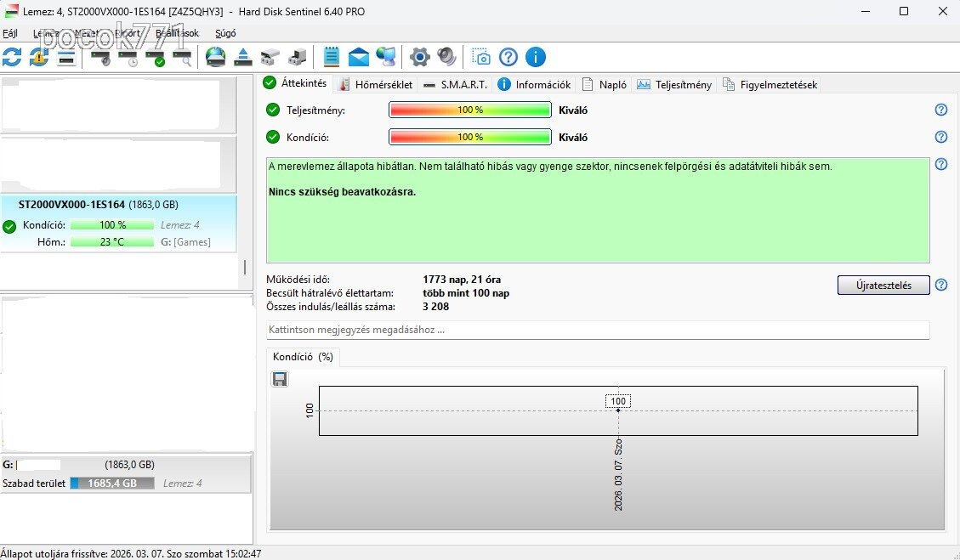Click the comment field 'Kattintson megjegyzés megadásához'
Viewport: 960px width, 560px height.
pos(598,330)
